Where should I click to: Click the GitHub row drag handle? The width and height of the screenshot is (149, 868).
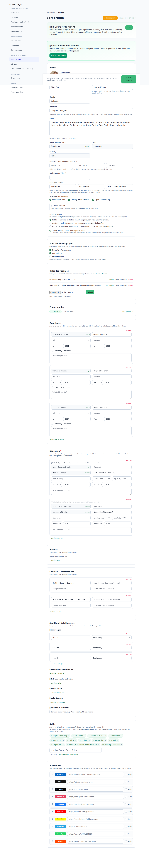[52, 782]
